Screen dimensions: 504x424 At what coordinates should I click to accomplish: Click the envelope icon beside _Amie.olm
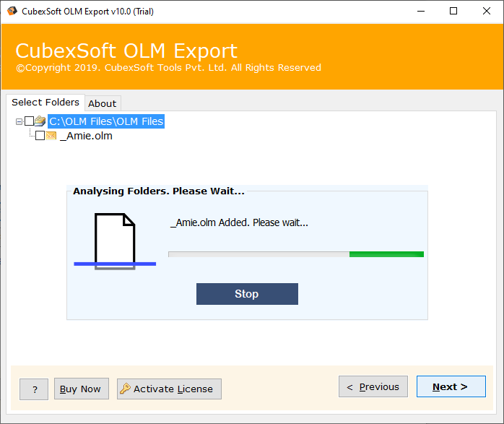[x=51, y=136]
